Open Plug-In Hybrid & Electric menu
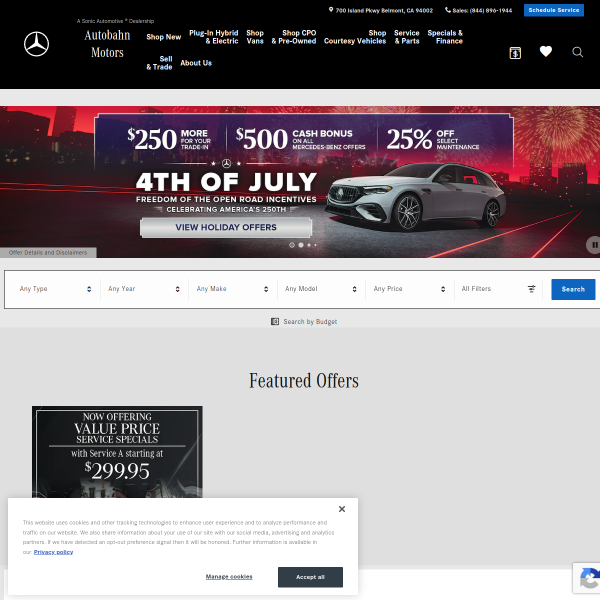This screenshot has width=600, height=600. 214,37
